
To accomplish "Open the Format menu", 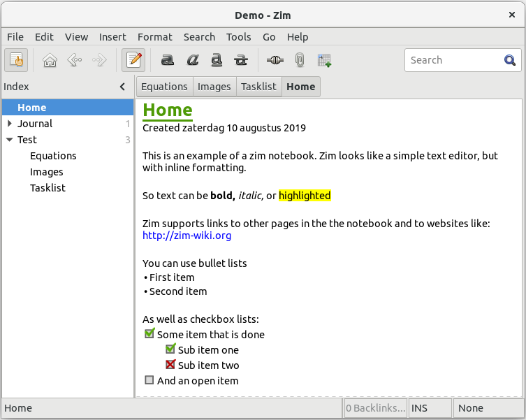I will coord(154,37).
